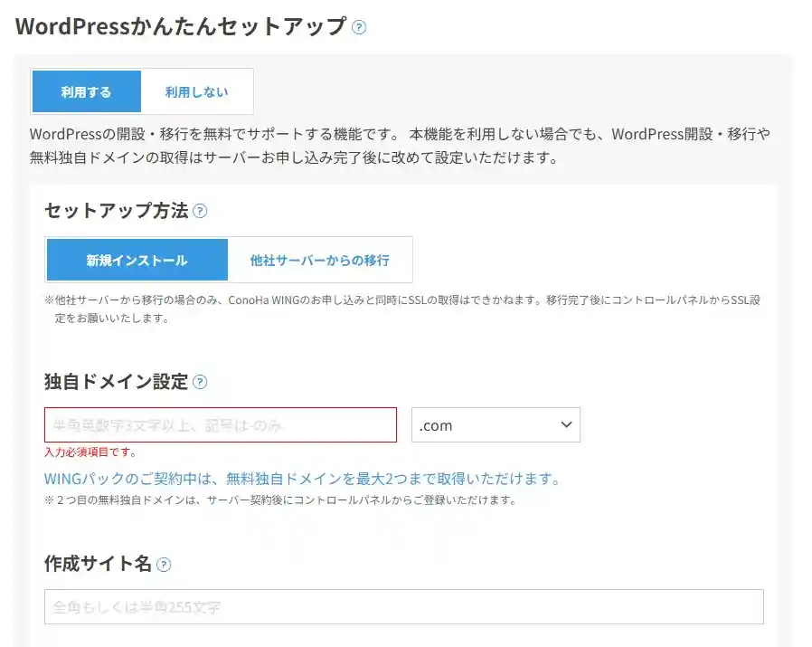This screenshot has height=647, width=812.
Task: Open the .com domain extension dropdown
Action: [x=495, y=425]
